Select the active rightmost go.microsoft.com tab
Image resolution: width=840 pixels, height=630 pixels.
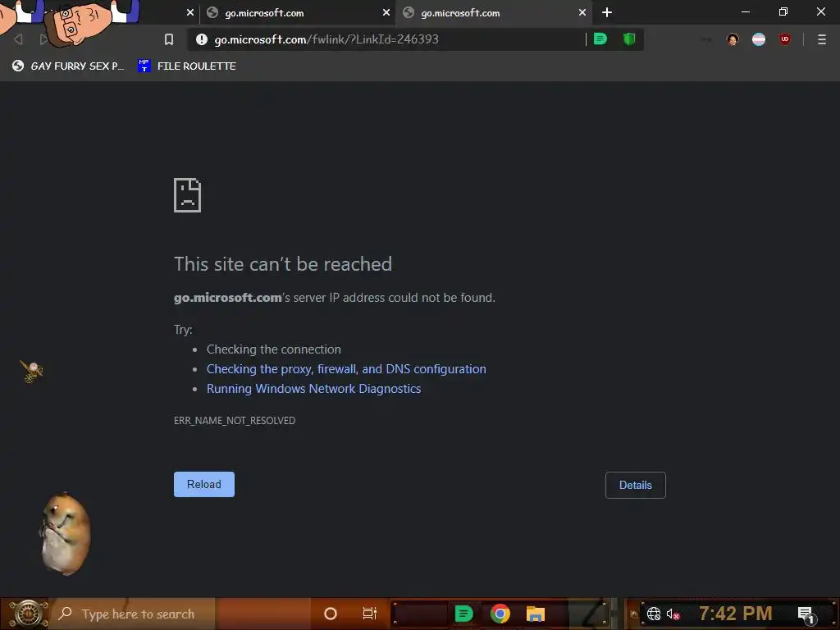click(x=493, y=13)
